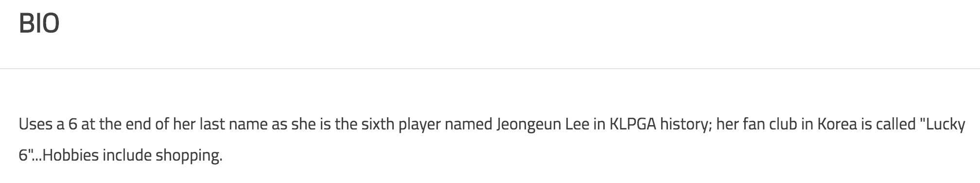This screenshot has width=980, height=183.
Task: Click the word "Uses" starting the paragraph
Action: [35, 124]
